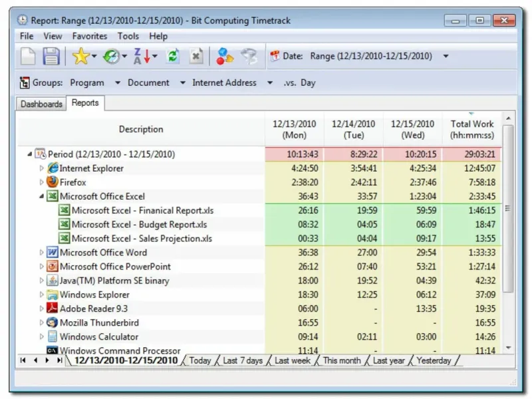Click the colored shapes icon in toolbar
The height and width of the screenshot is (399, 532).
[225, 57]
